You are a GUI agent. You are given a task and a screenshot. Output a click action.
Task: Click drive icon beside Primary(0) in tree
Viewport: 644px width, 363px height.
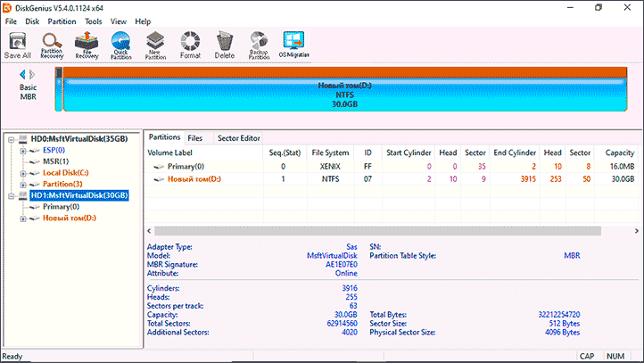pyautogui.click(x=35, y=207)
